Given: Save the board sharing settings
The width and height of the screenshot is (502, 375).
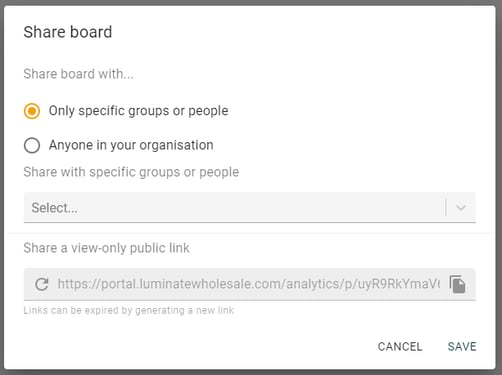Looking at the screenshot, I should point(462,347).
